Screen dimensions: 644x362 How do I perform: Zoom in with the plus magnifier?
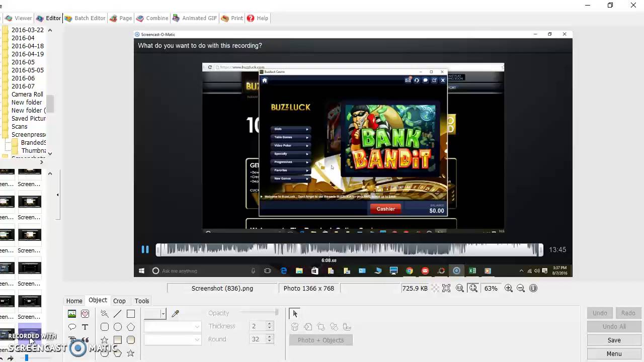(x=509, y=288)
